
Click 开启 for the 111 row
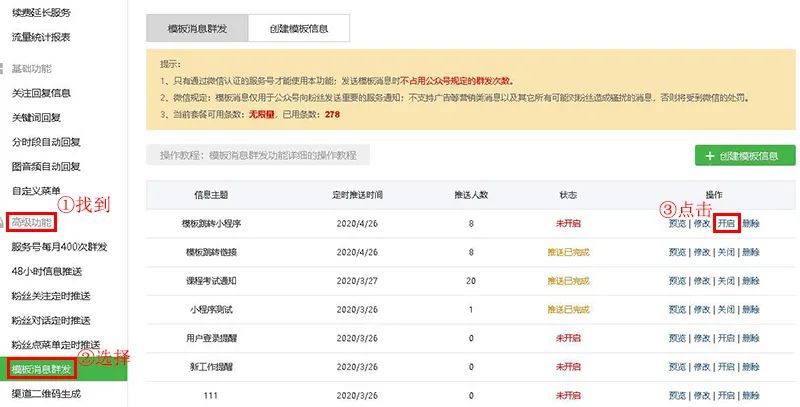pos(727,395)
